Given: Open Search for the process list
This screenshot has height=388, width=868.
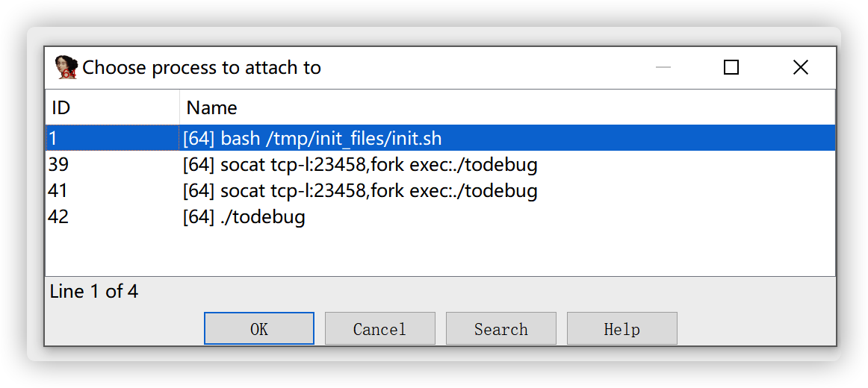Looking at the screenshot, I should point(500,329).
